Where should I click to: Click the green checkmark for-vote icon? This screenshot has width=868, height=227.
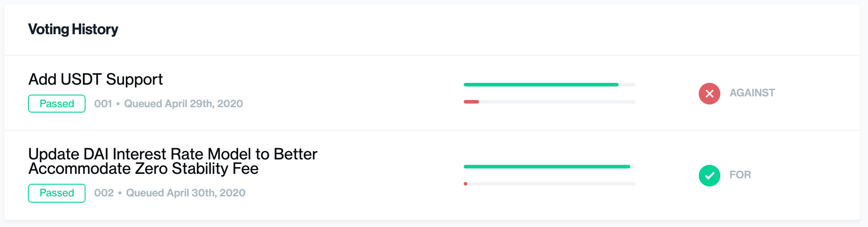click(x=709, y=176)
